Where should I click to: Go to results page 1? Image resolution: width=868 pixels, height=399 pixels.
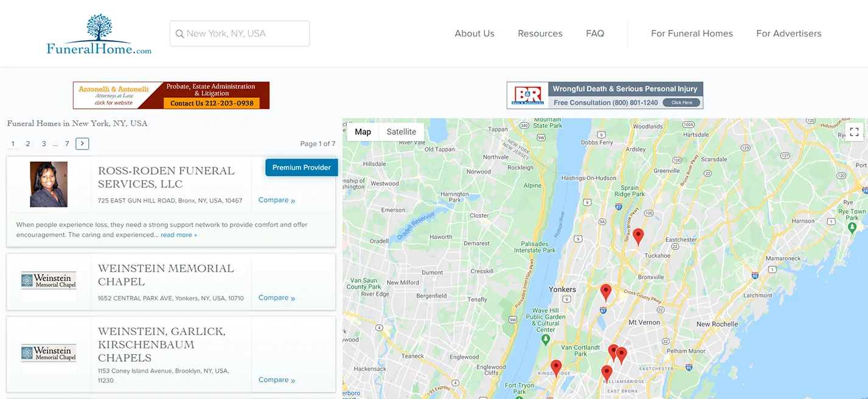[x=13, y=144]
